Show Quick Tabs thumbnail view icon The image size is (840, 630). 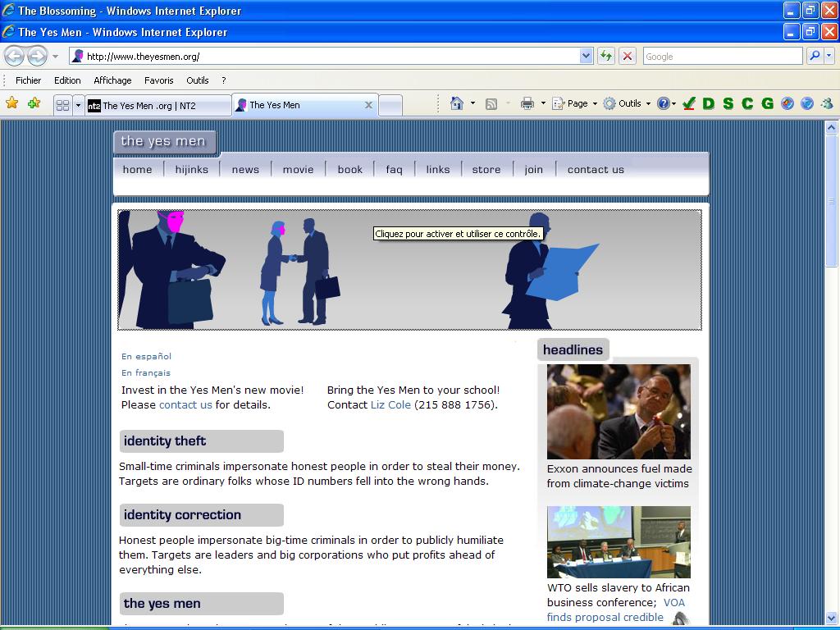(x=62, y=105)
